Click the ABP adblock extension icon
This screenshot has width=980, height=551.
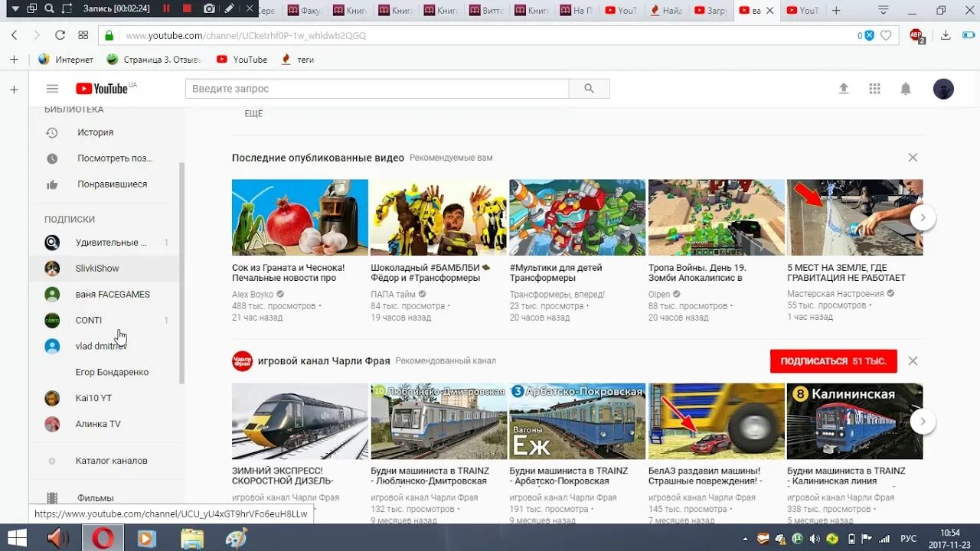(916, 35)
